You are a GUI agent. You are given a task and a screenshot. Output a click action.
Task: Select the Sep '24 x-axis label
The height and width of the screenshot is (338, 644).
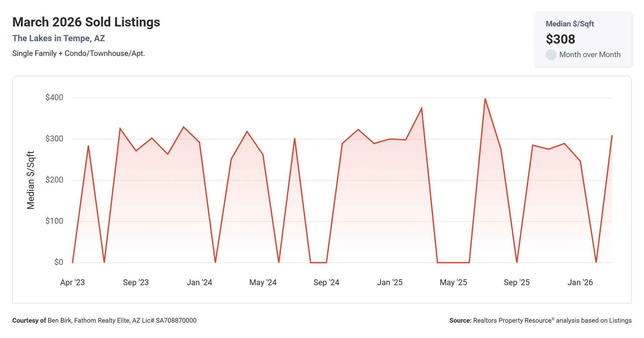coord(326,283)
